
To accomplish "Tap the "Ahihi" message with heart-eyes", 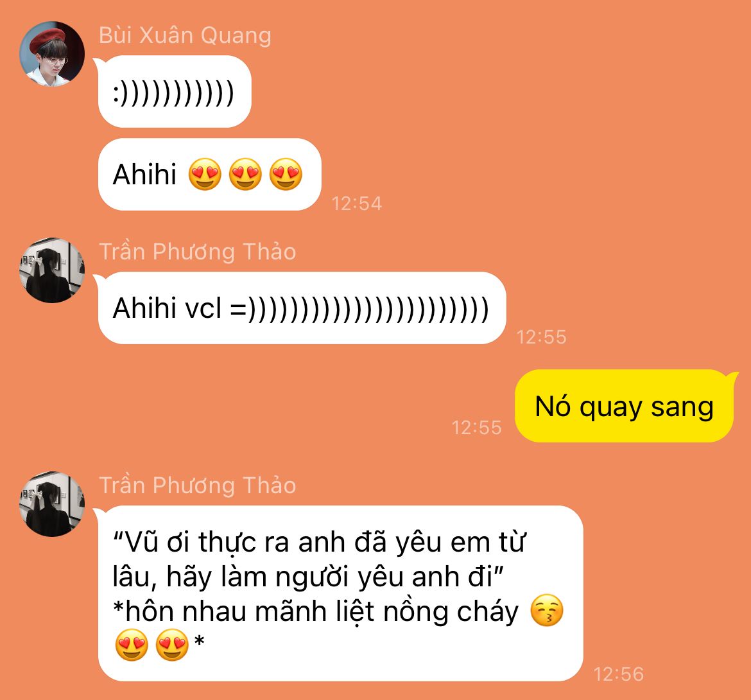I will 210,175.
